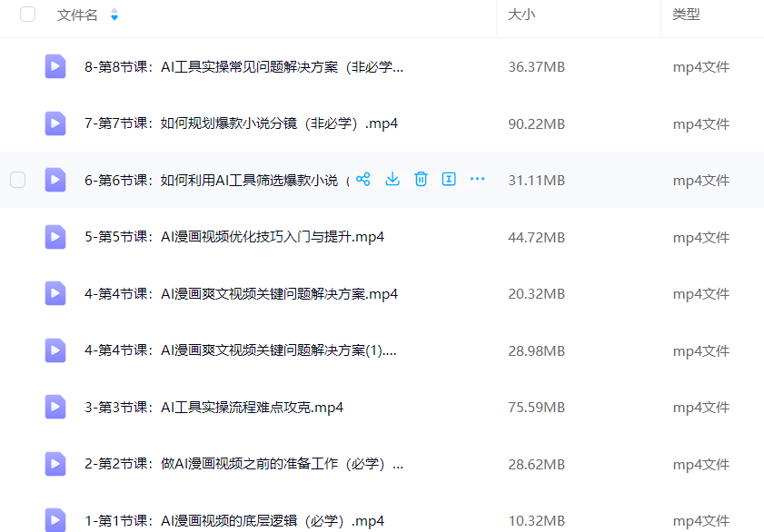This screenshot has width=764, height=532.
Task: Open 8-第8节课:AI工具实操常见问题解决方案 file
Action: pyautogui.click(x=244, y=66)
